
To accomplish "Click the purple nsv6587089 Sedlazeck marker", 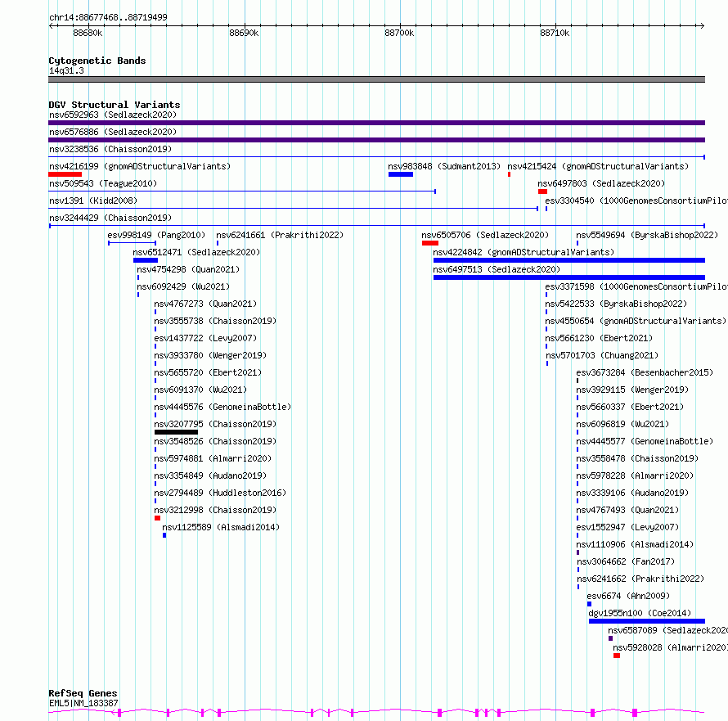I will 610,638.
